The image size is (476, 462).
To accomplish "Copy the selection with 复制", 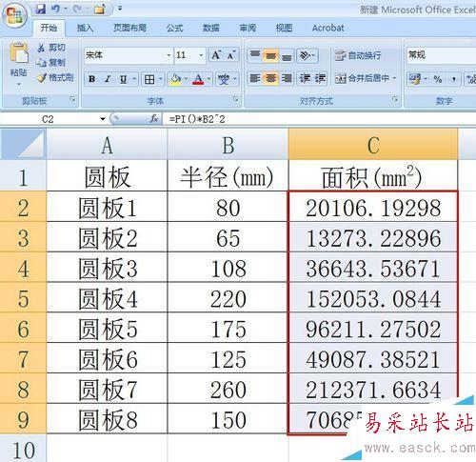I will [51, 63].
